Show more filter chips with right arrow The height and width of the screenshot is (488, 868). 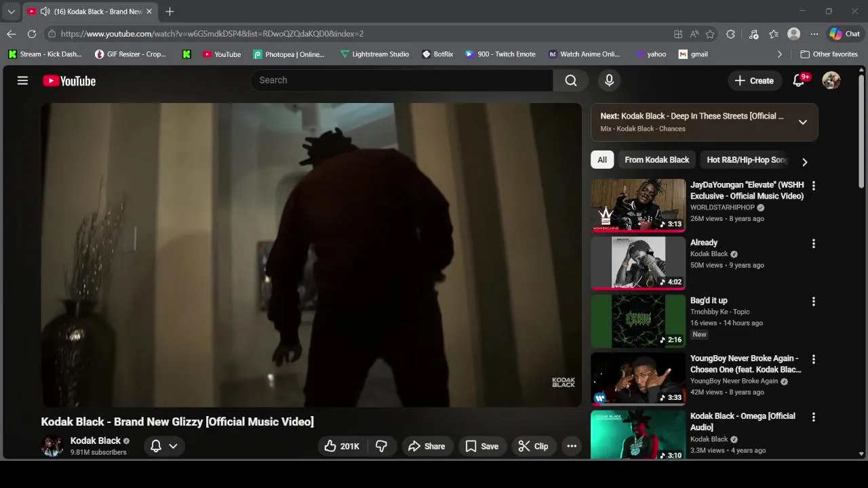(805, 162)
